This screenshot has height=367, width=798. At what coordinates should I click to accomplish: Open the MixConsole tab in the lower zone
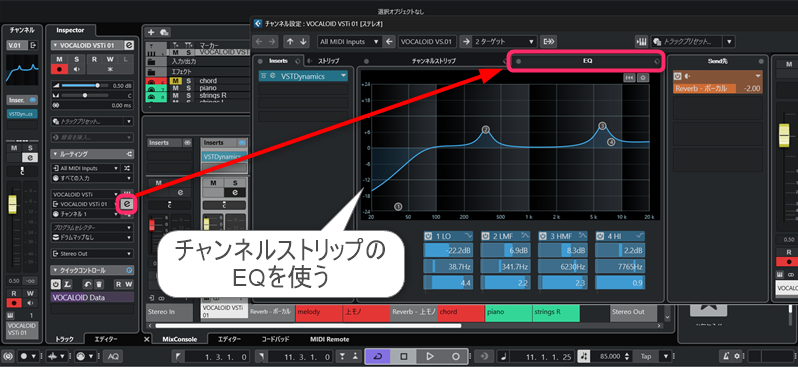point(179,339)
